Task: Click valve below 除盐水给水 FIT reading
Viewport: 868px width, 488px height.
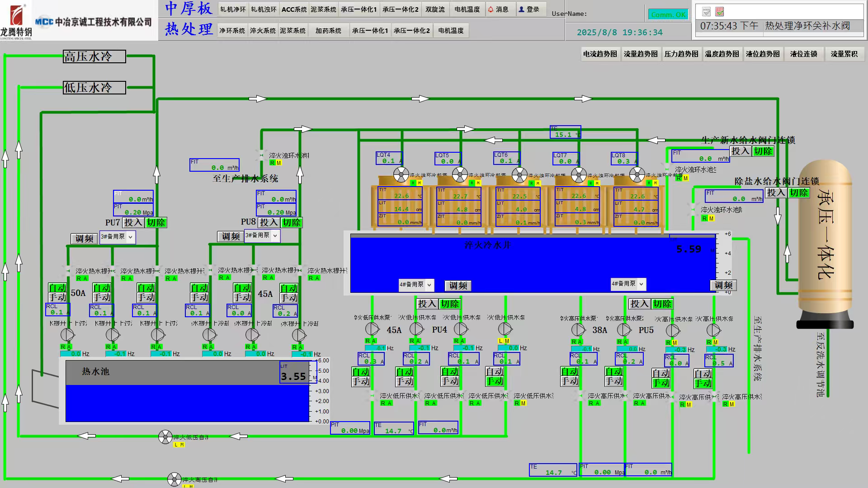Action: point(693,209)
